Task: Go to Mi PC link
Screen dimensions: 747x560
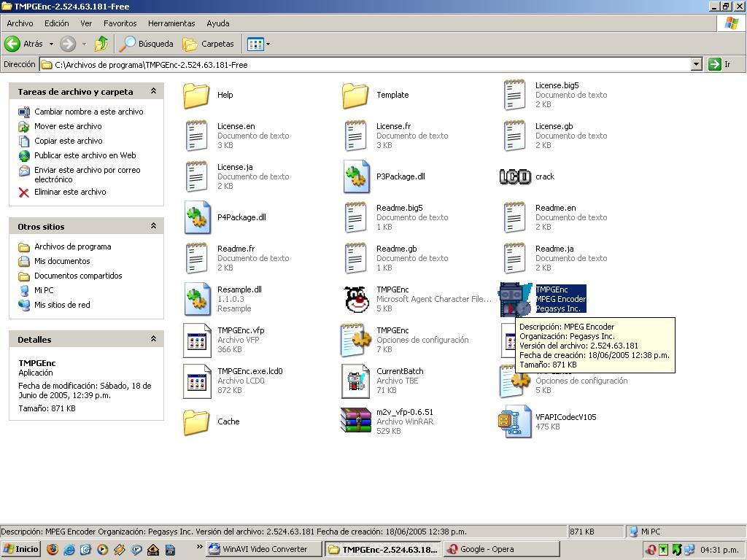Action: point(44,290)
